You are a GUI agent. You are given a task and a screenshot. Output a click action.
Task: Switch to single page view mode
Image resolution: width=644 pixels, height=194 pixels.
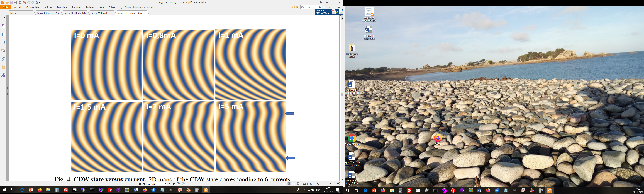pos(284,184)
